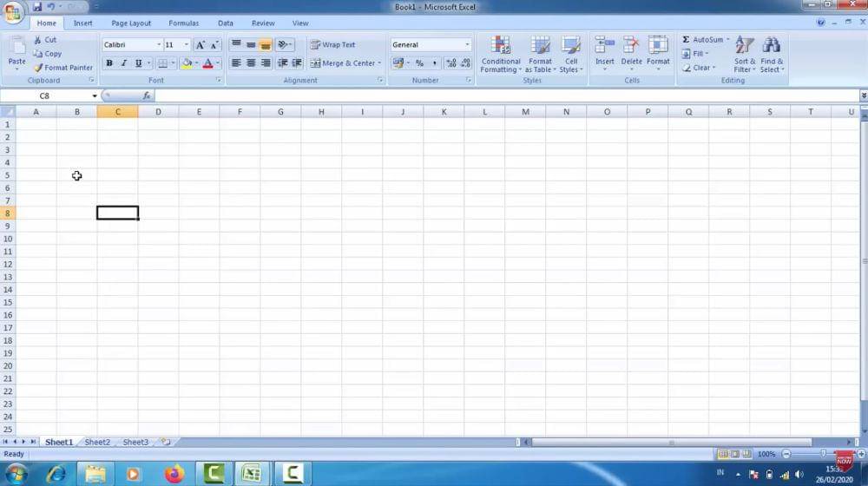868x486 pixels.
Task: Click the Format Painter icon
Action: tap(38, 68)
